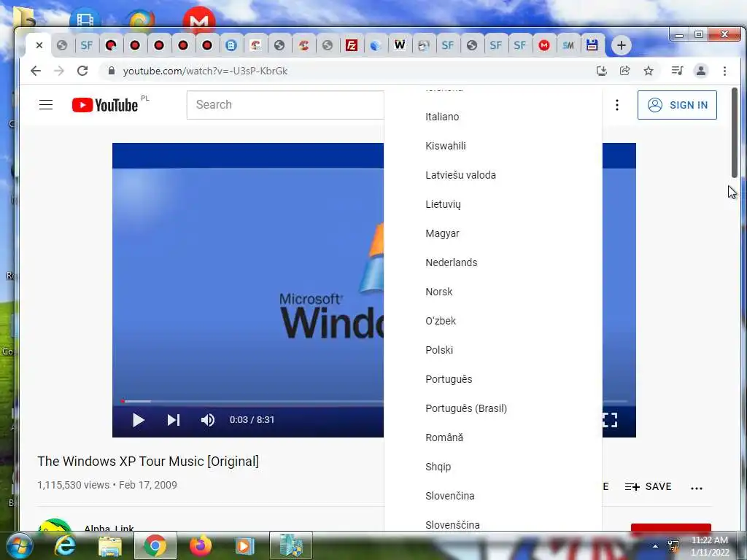Select Slovenčina language
This screenshot has width=747, height=560.
tap(449, 496)
